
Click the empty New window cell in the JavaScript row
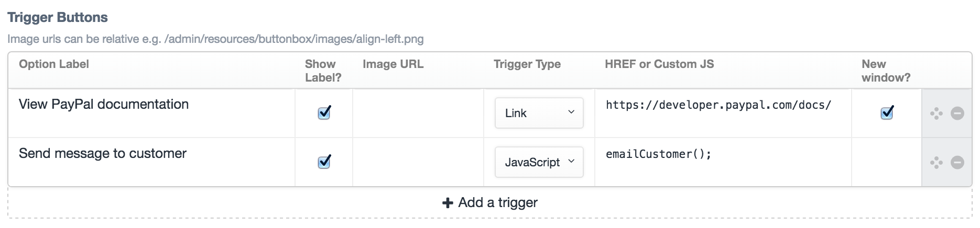tap(886, 162)
